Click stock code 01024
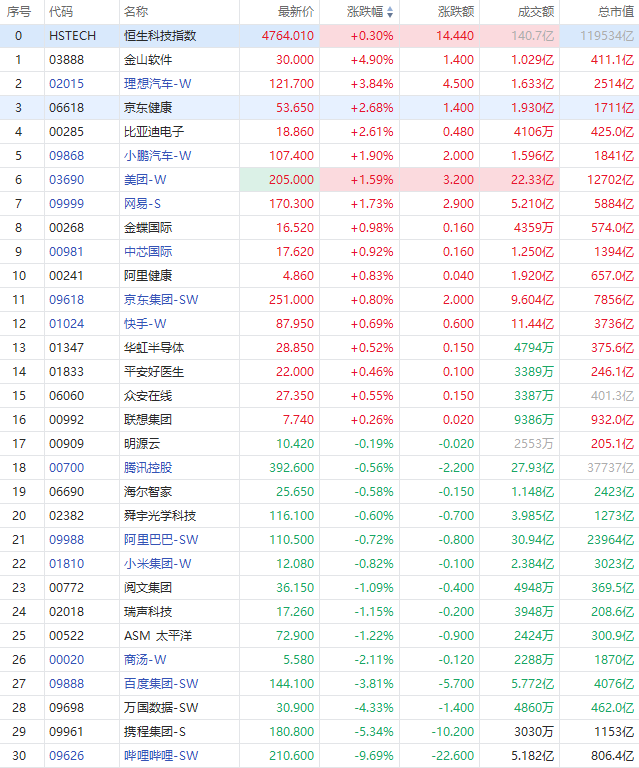This screenshot has width=639, height=768. pos(67,324)
